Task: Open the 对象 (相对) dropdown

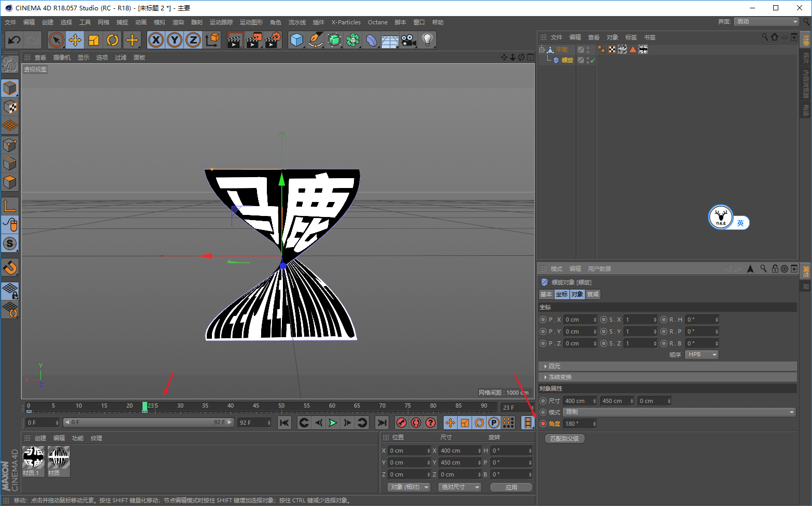Action: pyautogui.click(x=409, y=487)
